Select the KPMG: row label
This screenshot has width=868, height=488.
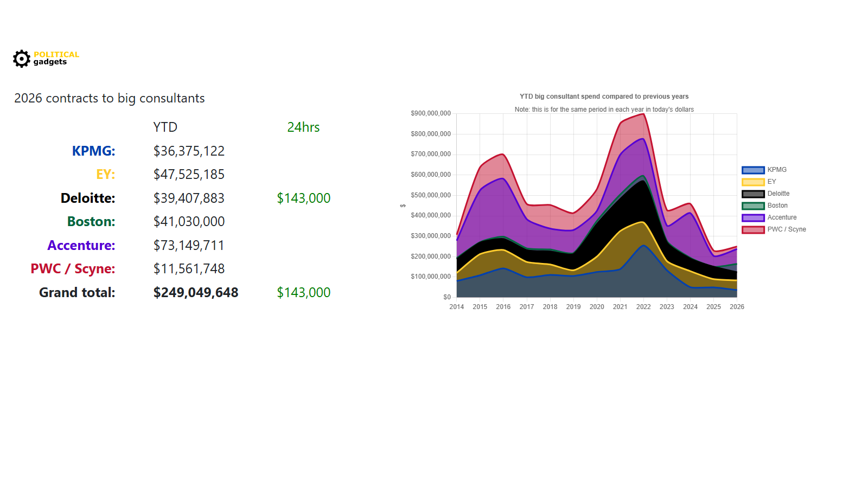(93, 151)
